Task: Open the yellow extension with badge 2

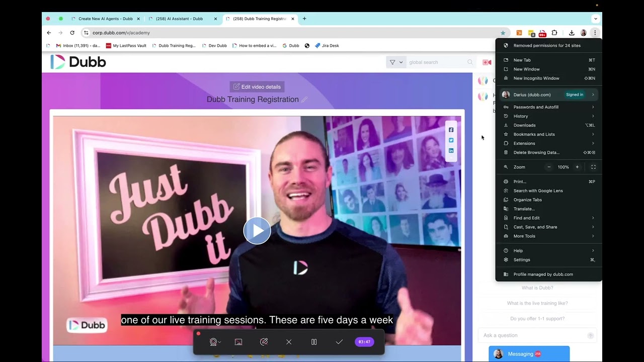Action: pos(531,33)
